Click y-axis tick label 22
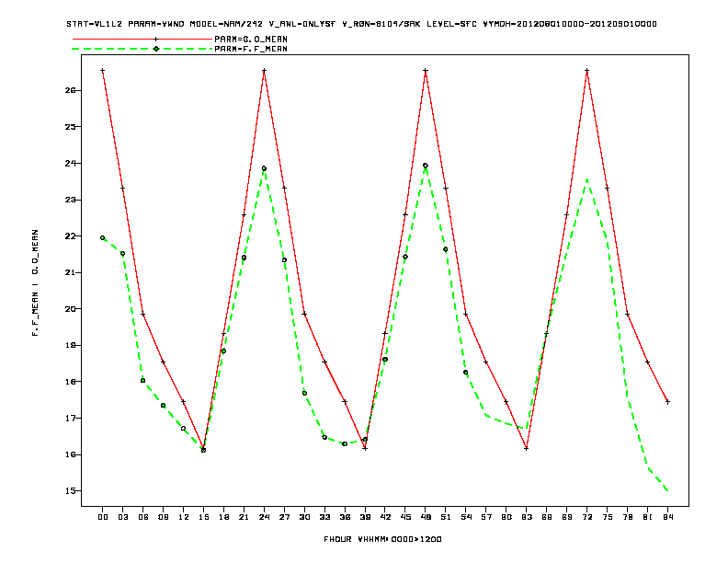Screen dimensions: 728x563 [71, 236]
